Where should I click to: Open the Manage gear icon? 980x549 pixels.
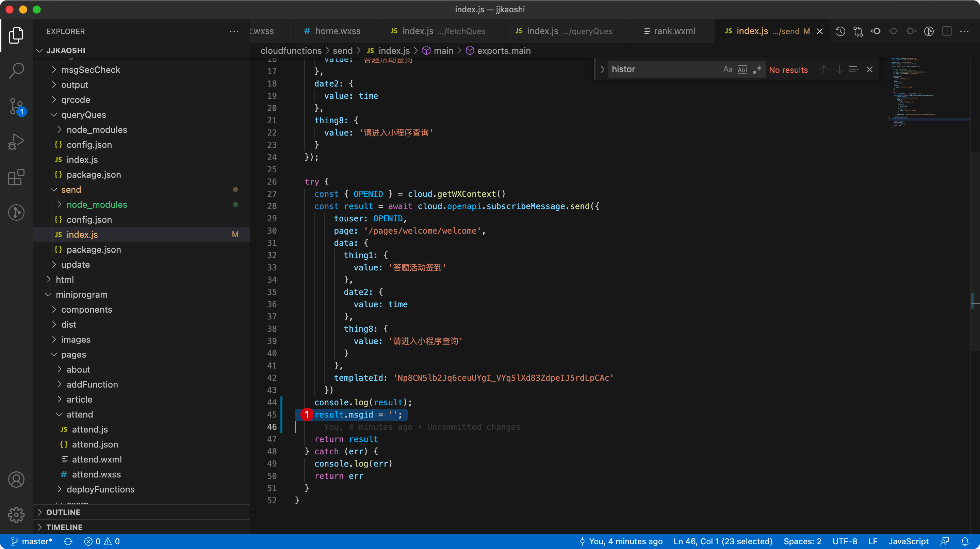pyautogui.click(x=16, y=515)
